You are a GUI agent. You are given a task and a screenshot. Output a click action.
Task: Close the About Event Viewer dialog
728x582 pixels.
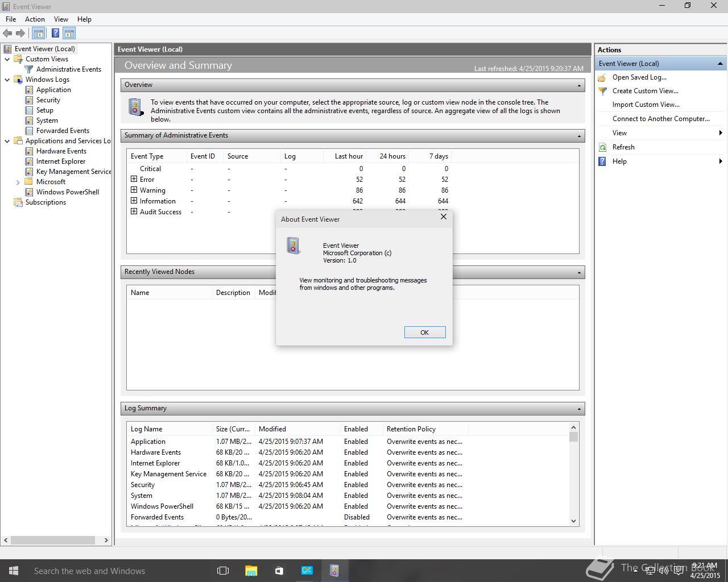pyautogui.click(x=444, y=217)
